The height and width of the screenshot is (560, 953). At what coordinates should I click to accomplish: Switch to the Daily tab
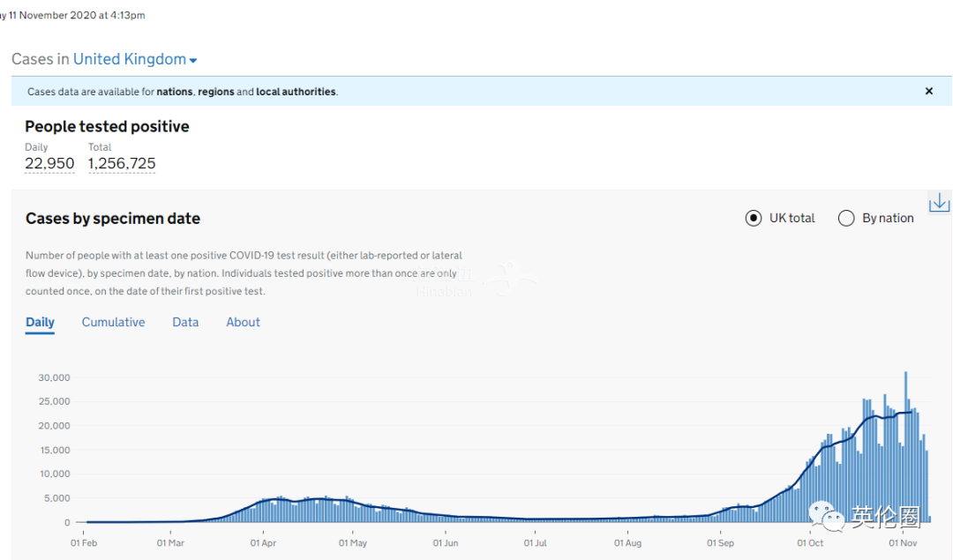[40, 322]
